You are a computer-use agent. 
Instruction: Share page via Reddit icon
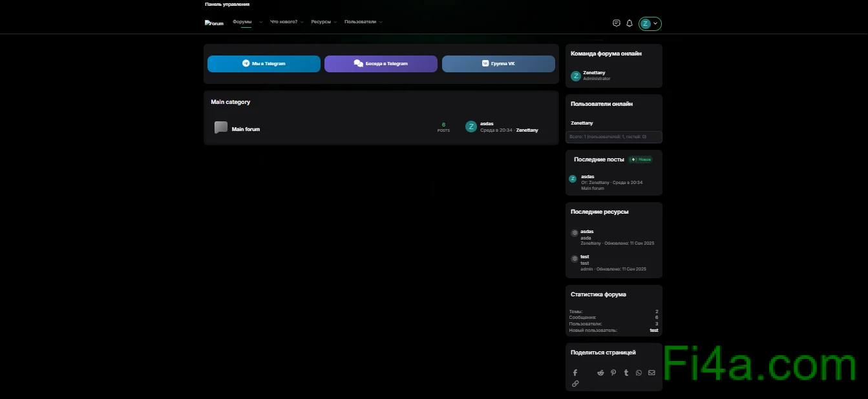click(x=600, y=373)
